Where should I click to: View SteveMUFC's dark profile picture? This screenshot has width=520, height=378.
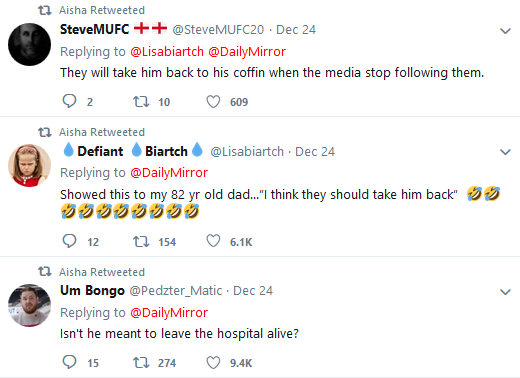pyautogui.click(x=29, y=44)
